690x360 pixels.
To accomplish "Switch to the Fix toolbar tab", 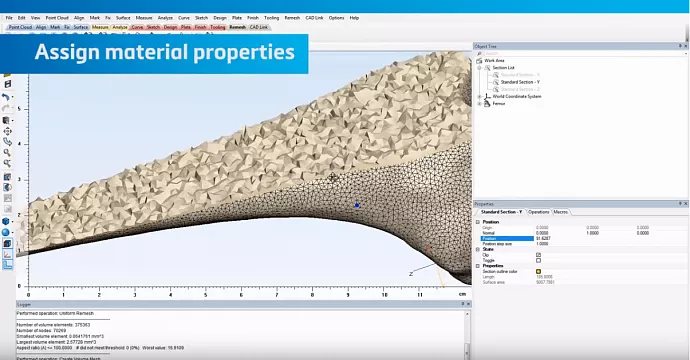I will [67, 27].
